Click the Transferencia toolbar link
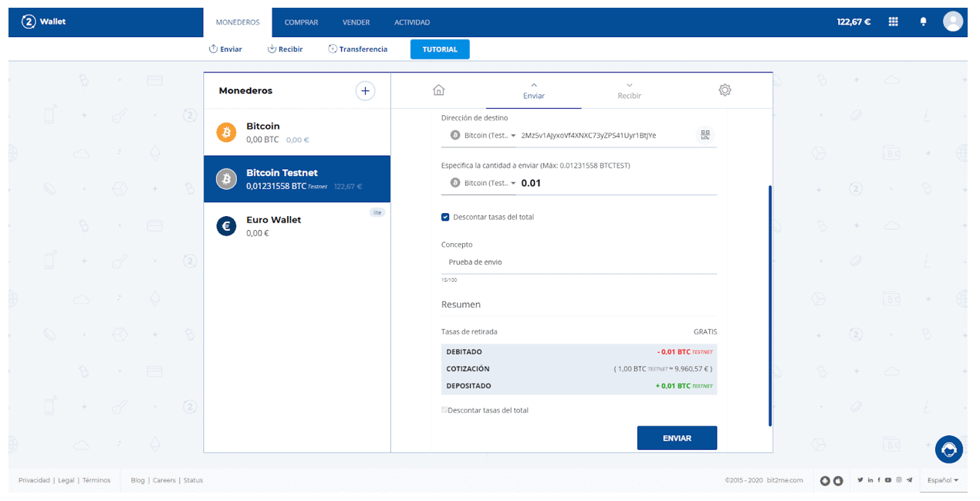 357,49
